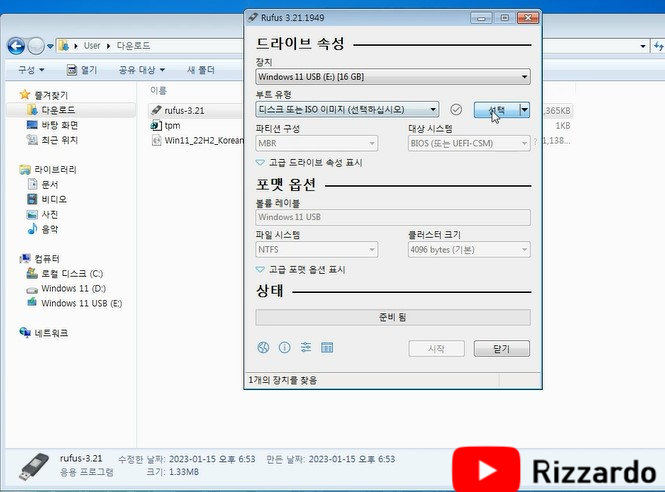Open the 장치 device dropdown
665x492 pixels.
pyautogui.click(x=393, y=77)
